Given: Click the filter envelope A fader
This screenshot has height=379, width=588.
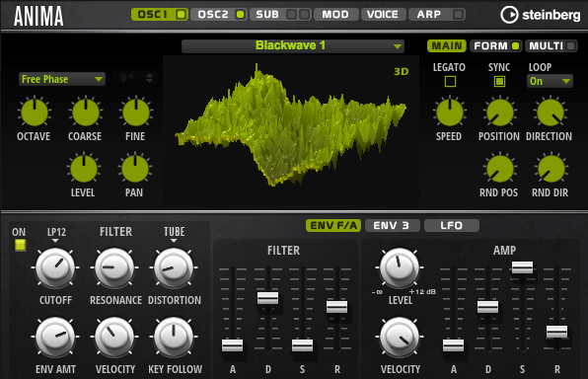Looking at the screenshot, I should tap(232, 344).
